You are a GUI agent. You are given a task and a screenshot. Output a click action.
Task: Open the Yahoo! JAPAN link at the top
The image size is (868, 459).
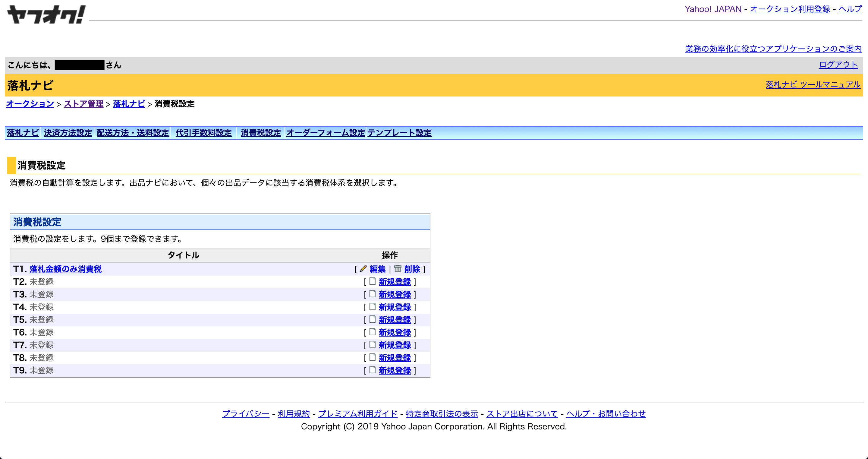713,9
